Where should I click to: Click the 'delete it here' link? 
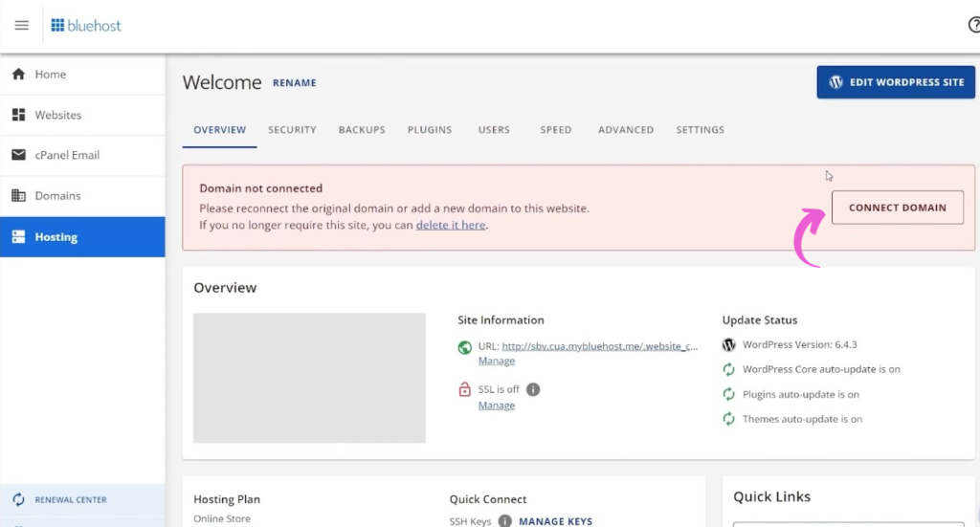[x=451, y=225]
